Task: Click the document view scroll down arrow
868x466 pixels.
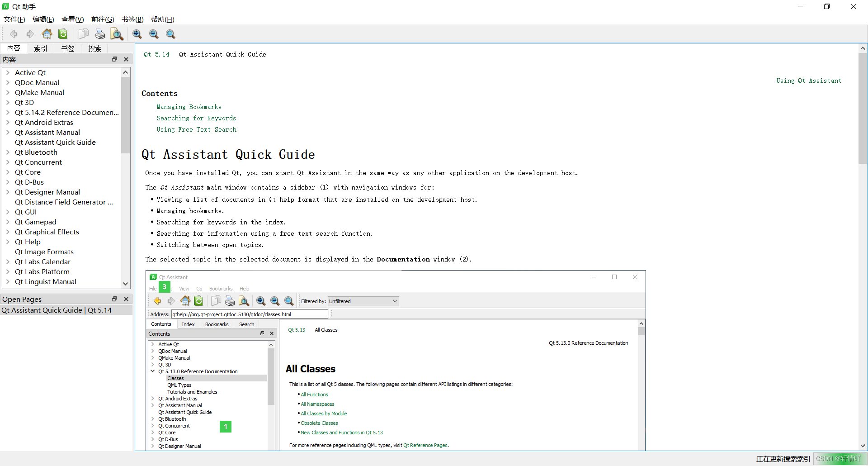Action: tap(863, 446)
